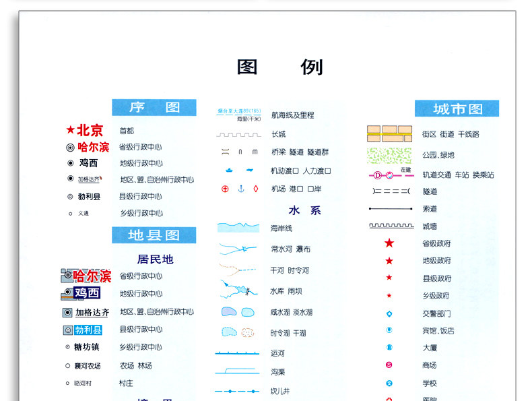The height and width of the screenshot is (401, 532).
Task: Click the red star for 地级政府
Action: 389,261
